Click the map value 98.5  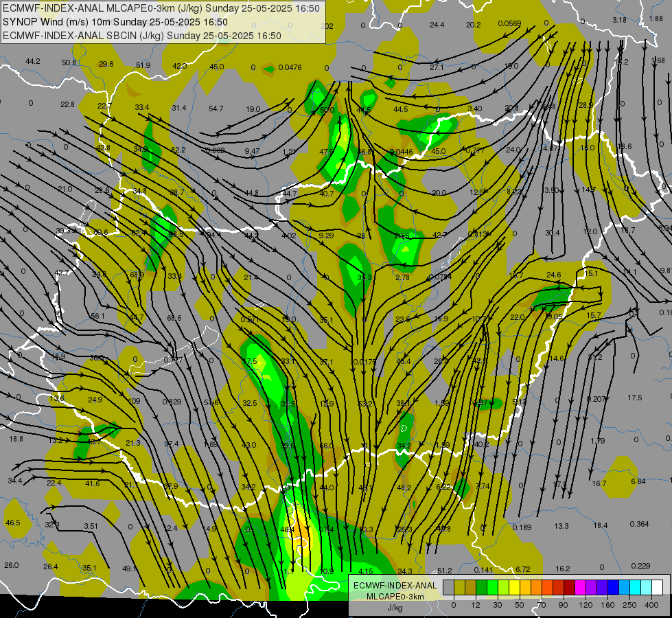176,234
